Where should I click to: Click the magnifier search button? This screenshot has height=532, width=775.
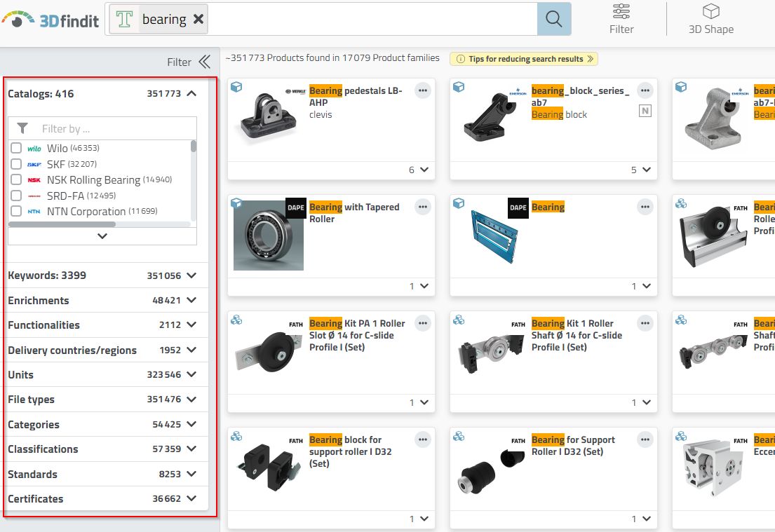(554, 19)
